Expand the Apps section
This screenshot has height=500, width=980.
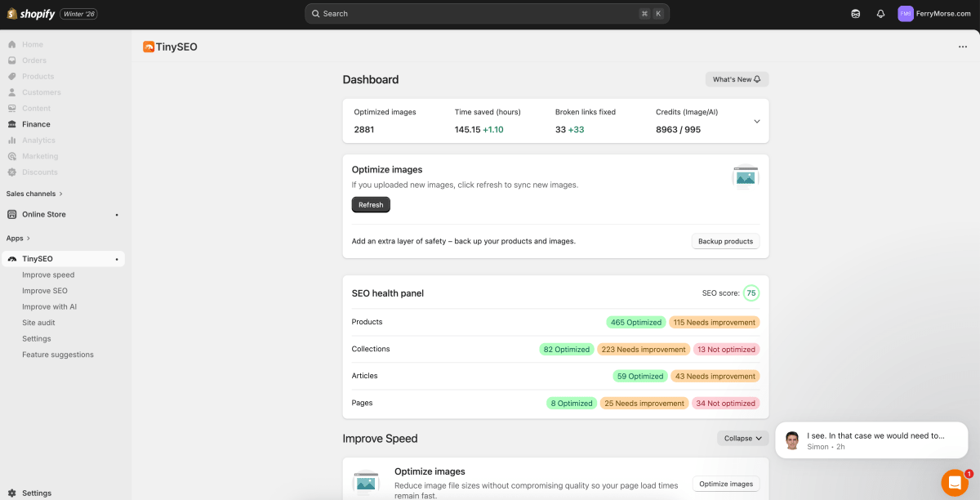click(x=18, y=239)
